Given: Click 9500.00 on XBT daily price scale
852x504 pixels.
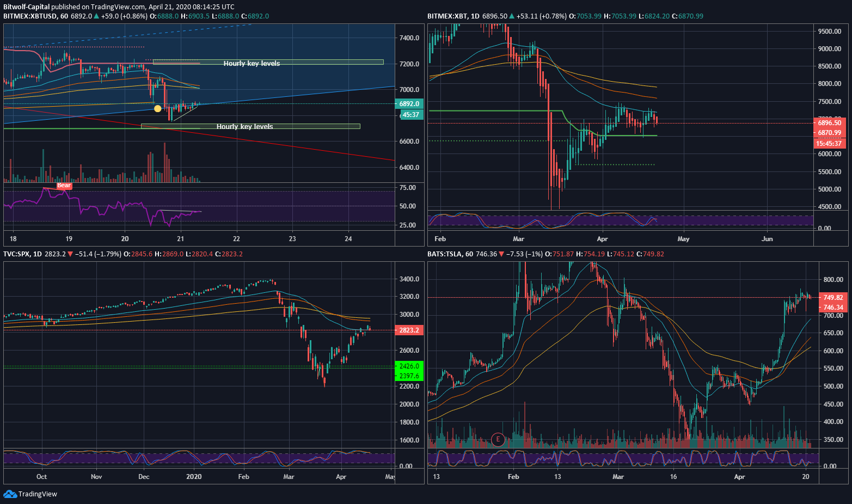Looking at the screenshot, I should pos(829,32).
